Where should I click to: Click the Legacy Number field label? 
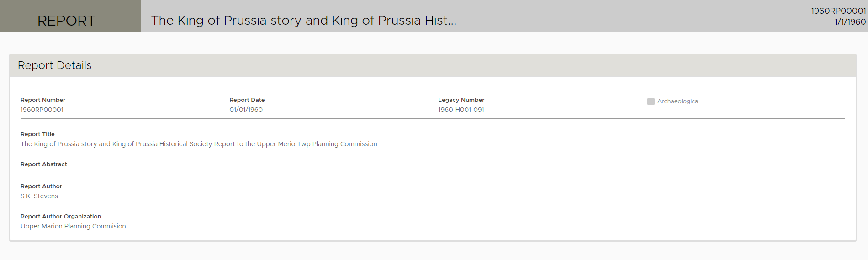461,100
